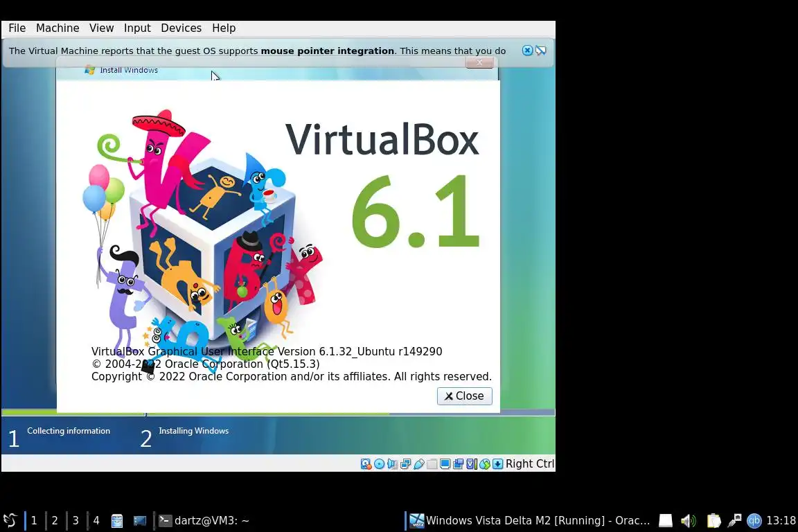
Task: Open the clipboard manager tray icon
Action: 713,520
